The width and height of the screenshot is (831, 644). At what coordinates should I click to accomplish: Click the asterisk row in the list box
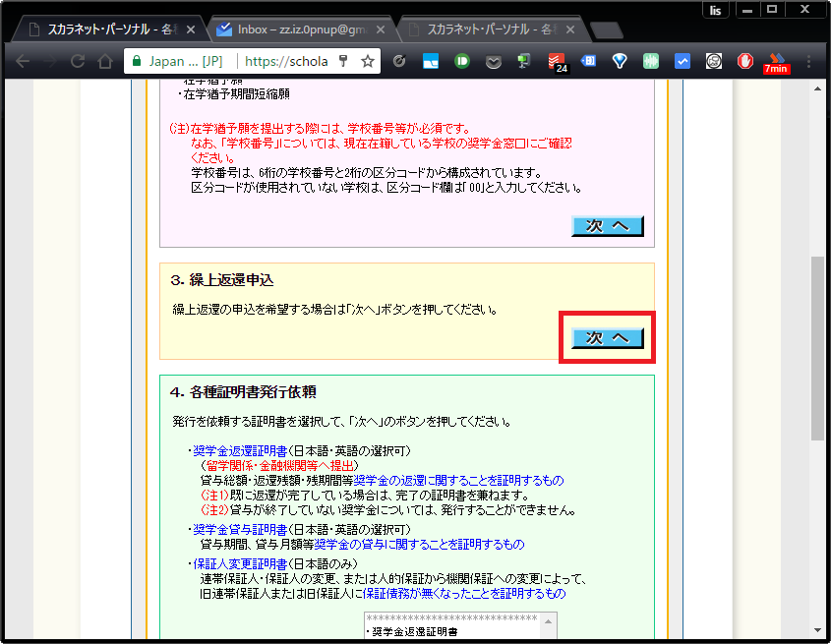[452, 618]
